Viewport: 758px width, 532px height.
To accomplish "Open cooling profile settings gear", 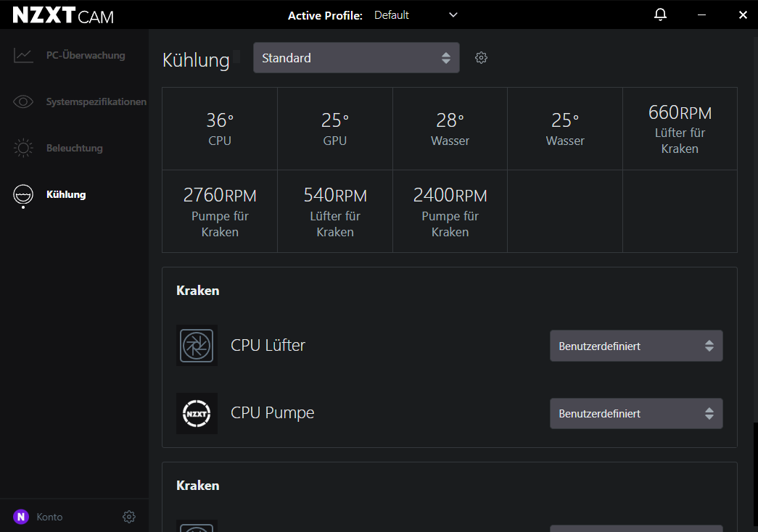I will (481, 58).
